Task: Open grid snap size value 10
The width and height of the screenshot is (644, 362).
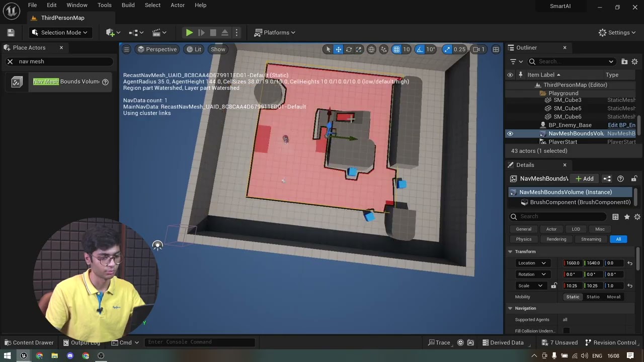Action: pyautogui.click(x=407, y=49)
